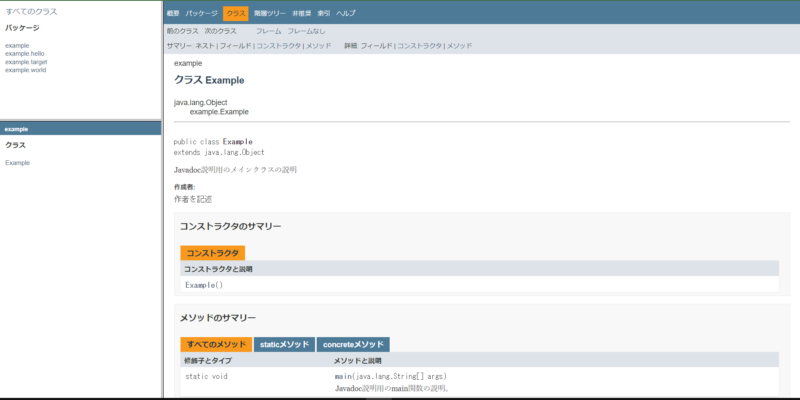The image size is (800, 400).
Task: Click the Example() constructor link
Action: tap(204, 285)
